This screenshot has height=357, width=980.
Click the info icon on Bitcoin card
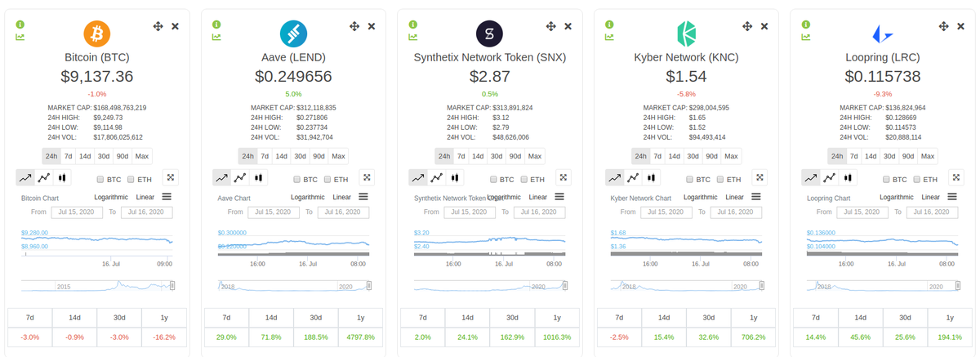[x=20, y=25]
